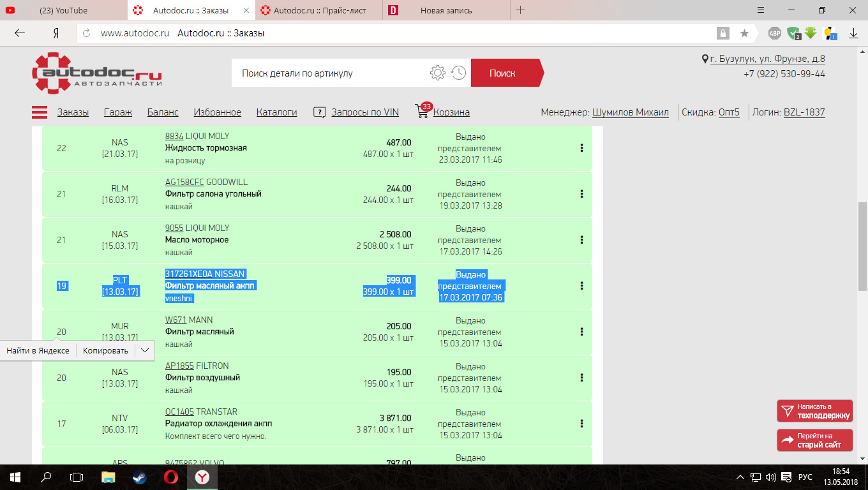
Task: Click the green download-arrow extension icon
Action: pos(811,33)
